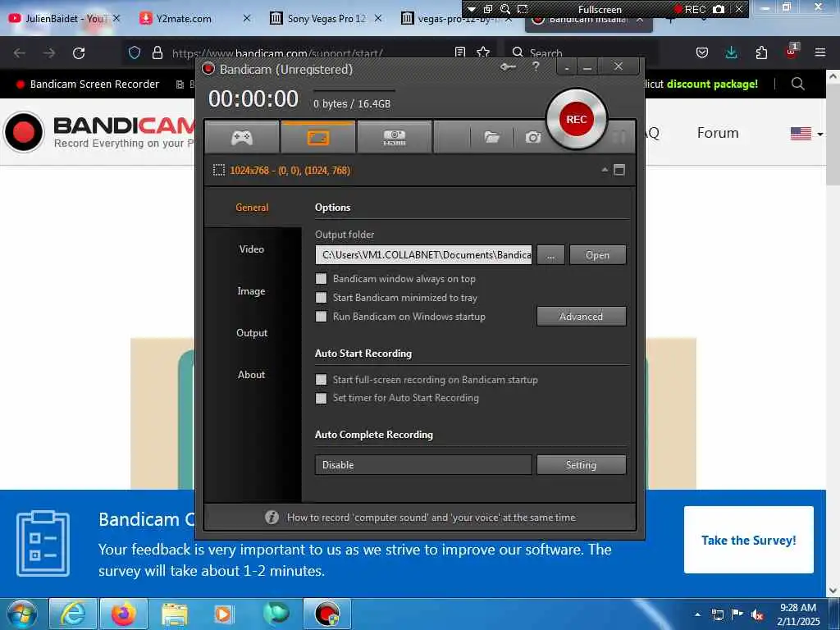
Task: Open Auto Complete Recording Setting button
Action: pos(582,465)
